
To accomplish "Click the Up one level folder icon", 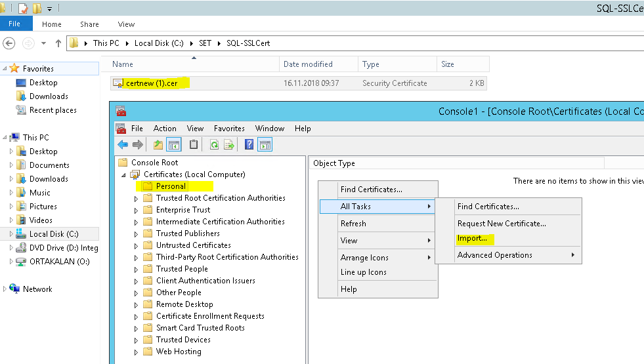I will [158, 145].
